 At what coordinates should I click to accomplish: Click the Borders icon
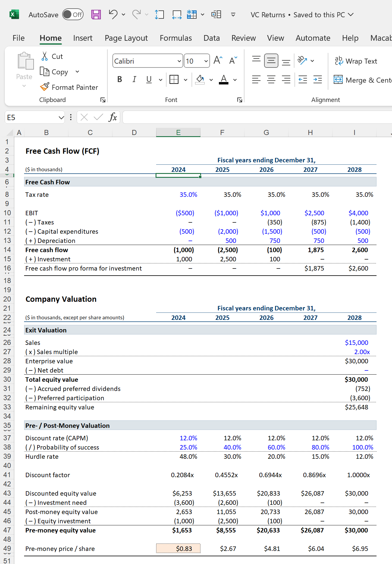174,79
